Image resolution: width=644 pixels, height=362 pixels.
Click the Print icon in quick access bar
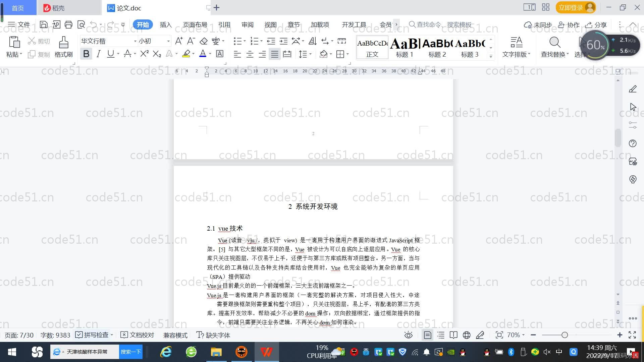(x=68, y=24)
